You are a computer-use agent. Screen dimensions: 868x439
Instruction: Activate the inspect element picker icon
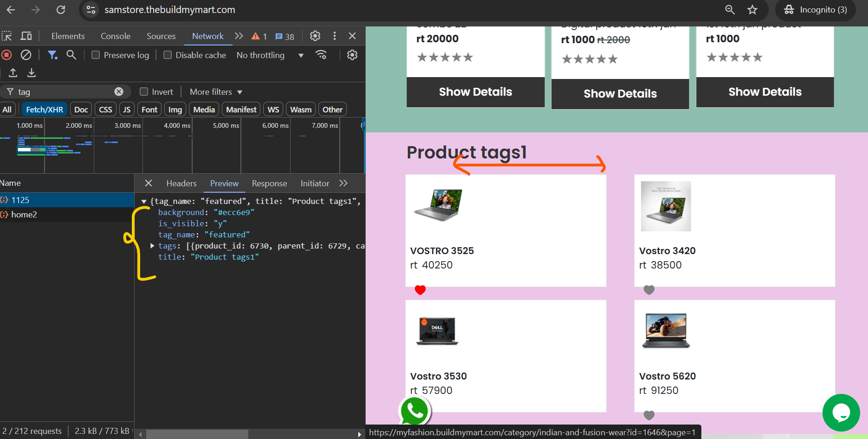tap(7, 36)
